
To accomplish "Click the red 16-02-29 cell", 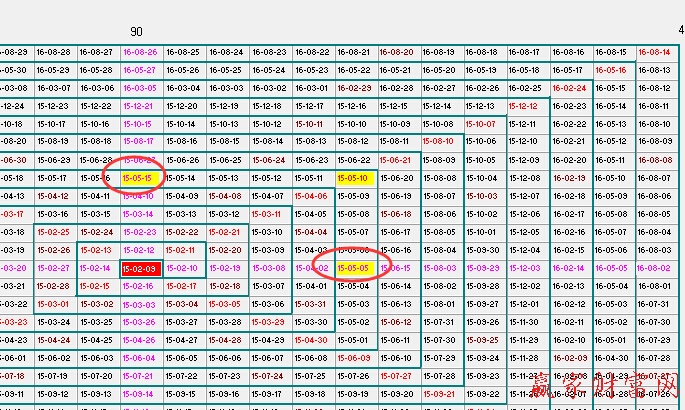I will [354, 88].
